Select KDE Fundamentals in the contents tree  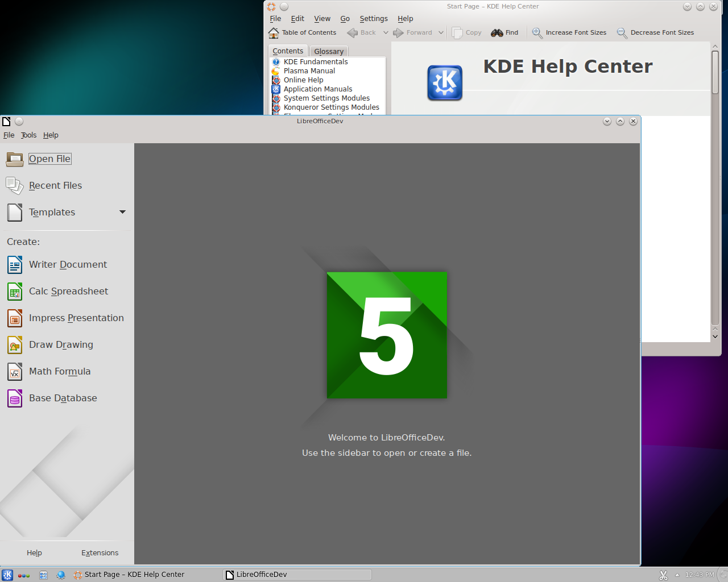click(x=316, y=62)
